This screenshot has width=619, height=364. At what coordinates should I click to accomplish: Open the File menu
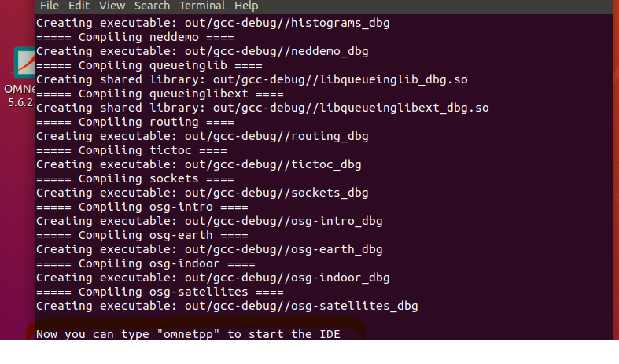(49, 6)
